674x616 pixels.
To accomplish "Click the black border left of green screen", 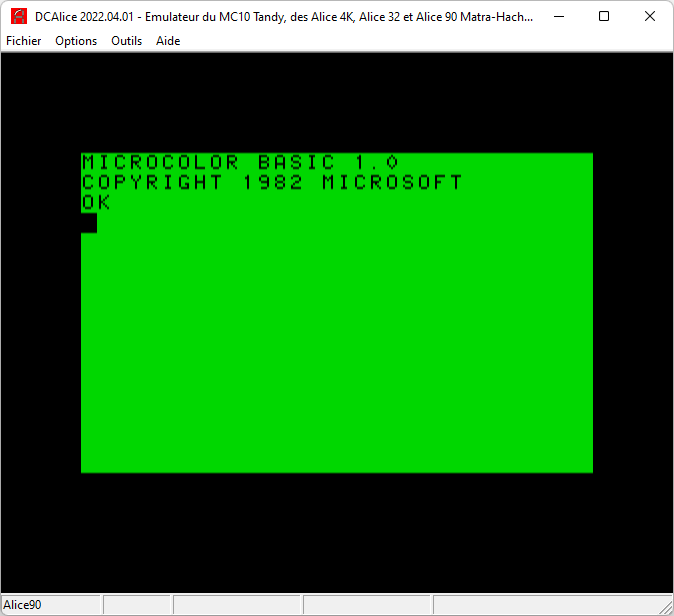I will [40, 313].
